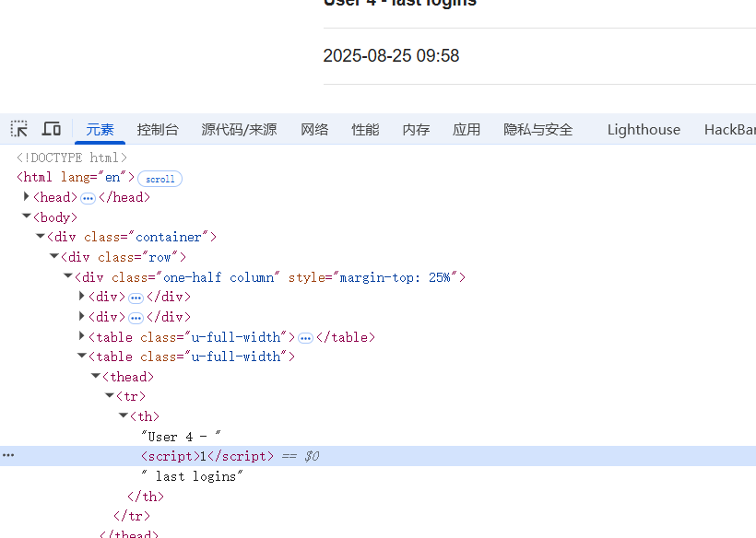Collapse the second u-full-width table
756x538 pixels.
tap(82, 356)
